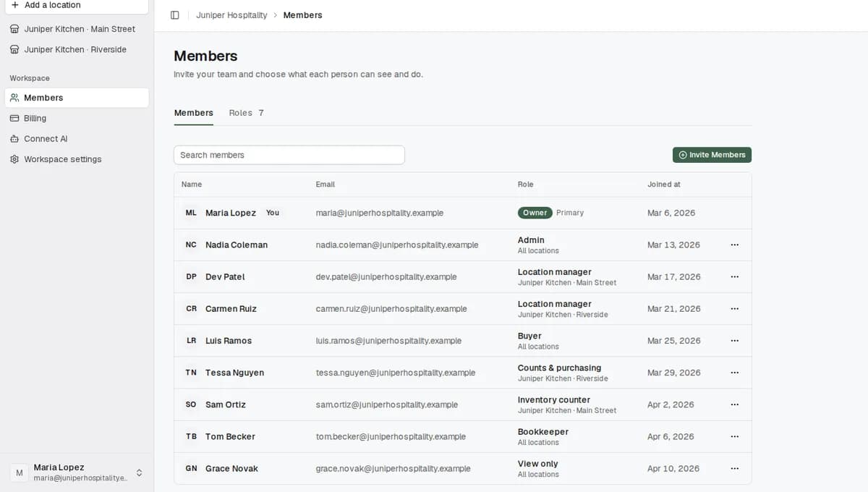Click the name Tom Becker
This screenshot has height=492, width=868.
[x=230, y=436]
